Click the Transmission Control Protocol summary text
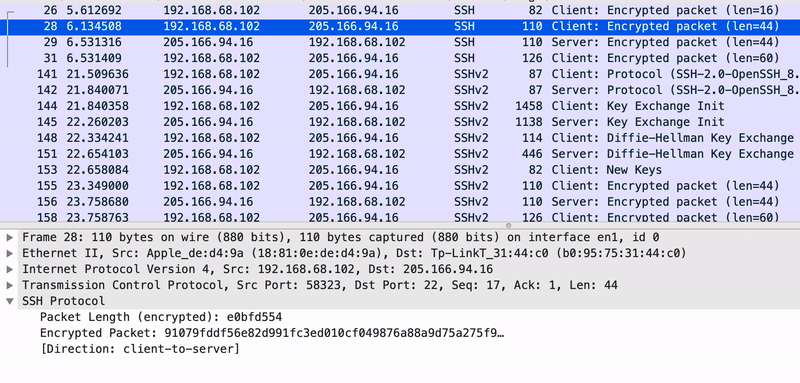This screenshot has width=800, height=383. point(319,285)
